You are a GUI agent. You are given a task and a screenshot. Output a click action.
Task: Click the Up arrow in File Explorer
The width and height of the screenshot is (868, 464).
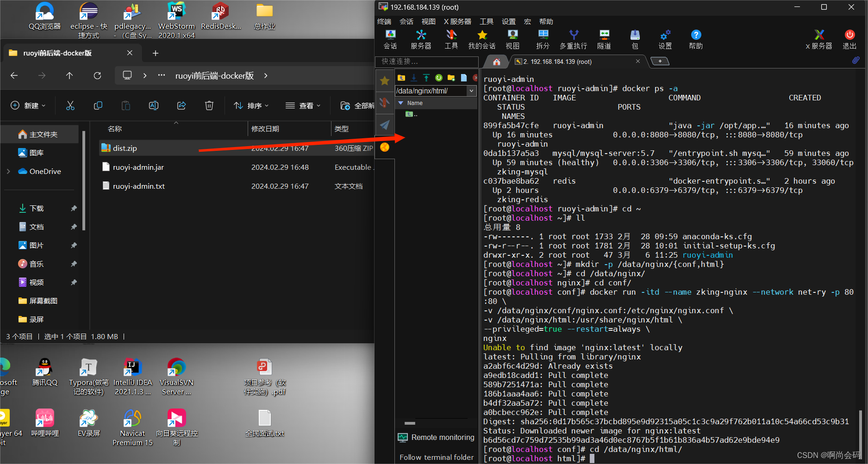(x=69, y=75)
